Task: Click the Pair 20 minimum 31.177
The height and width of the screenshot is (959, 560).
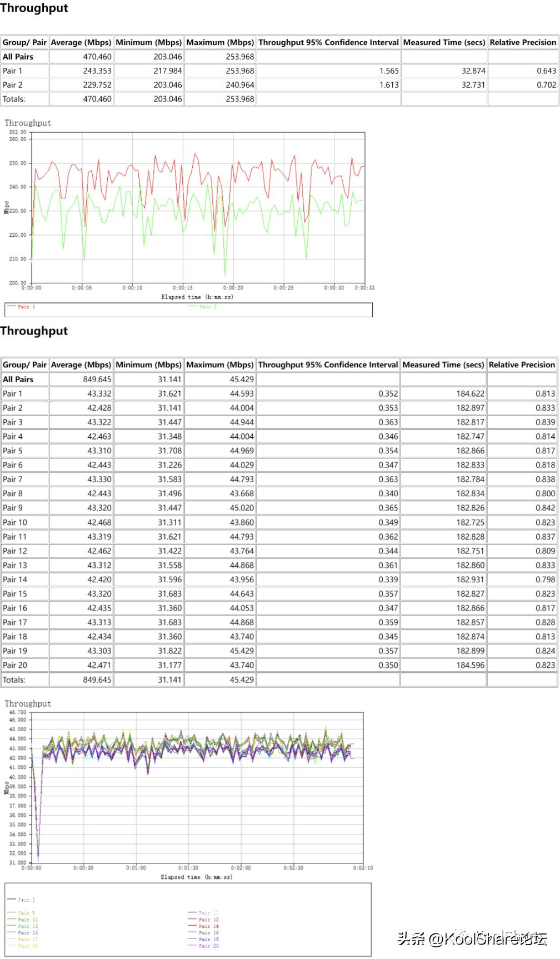Action: point(169,665)
